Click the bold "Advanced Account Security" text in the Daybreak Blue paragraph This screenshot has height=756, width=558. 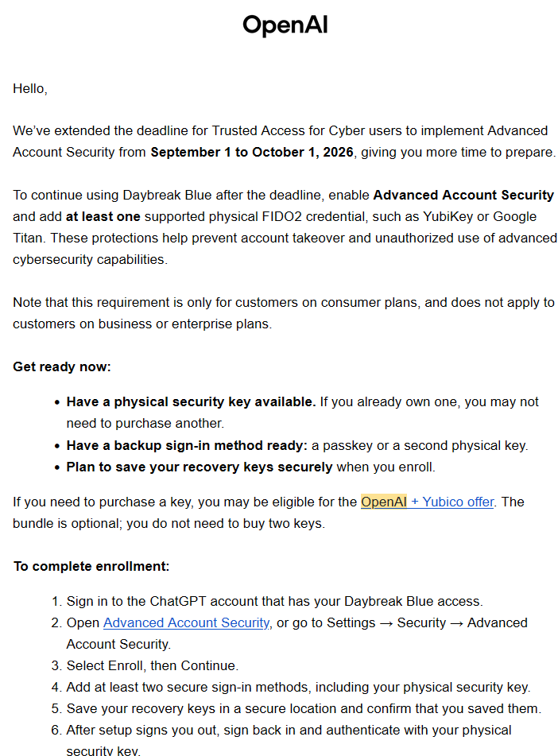[463, 196]
